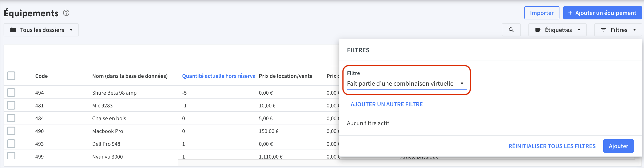Click Prix de location/vente column header
The height and width of the screenshot is (168, 644).
(x=285, y=76)
